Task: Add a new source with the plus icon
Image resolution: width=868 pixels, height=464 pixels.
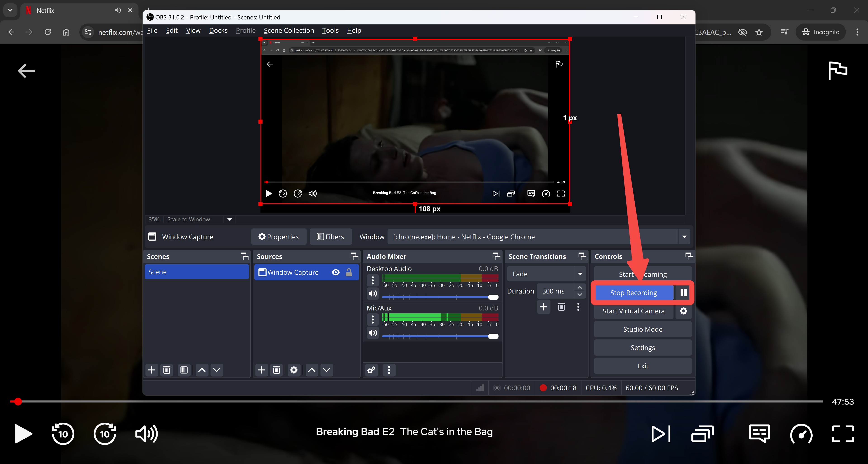Action: tap(261, 370)
